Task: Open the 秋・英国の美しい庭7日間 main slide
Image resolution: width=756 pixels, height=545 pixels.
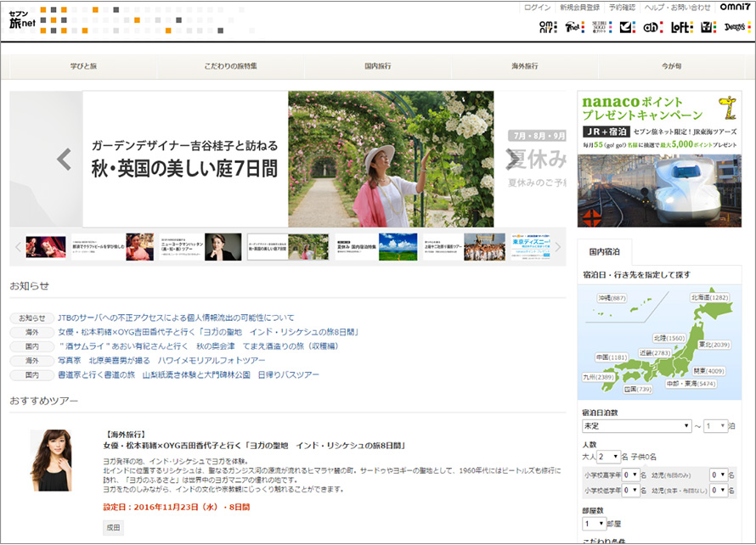Action: [288, 159]
